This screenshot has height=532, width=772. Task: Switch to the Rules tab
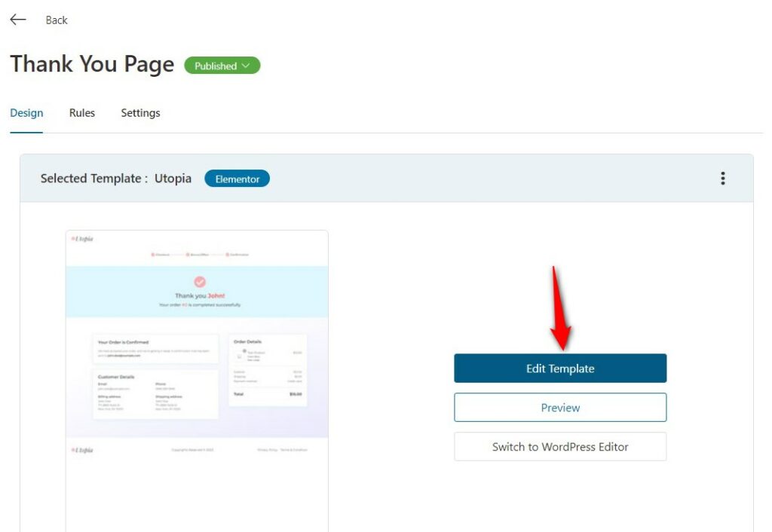coord(81,113)
